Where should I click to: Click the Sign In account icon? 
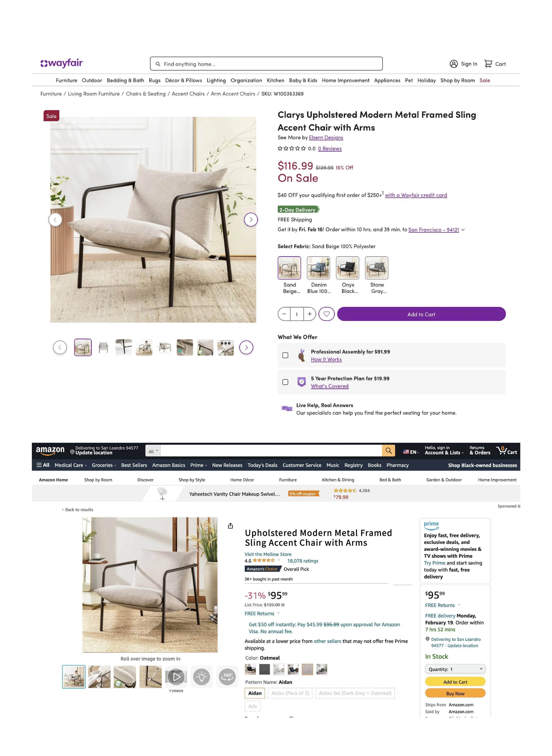[454, 64]
